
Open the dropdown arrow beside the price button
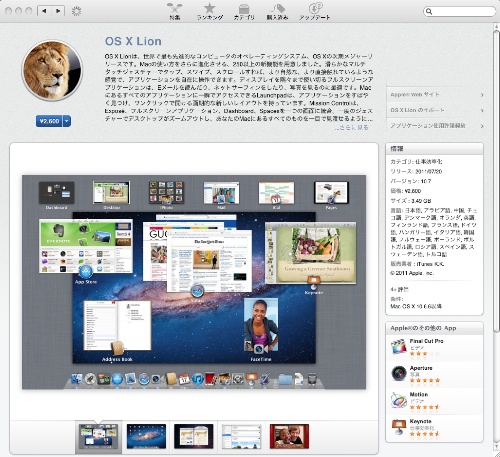pyautogui.click(x=67, y=121)
